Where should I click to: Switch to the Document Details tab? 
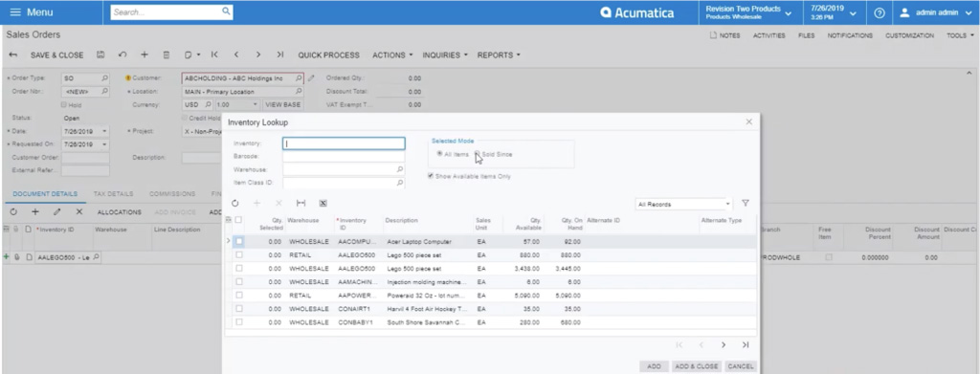tap(45, 194)
